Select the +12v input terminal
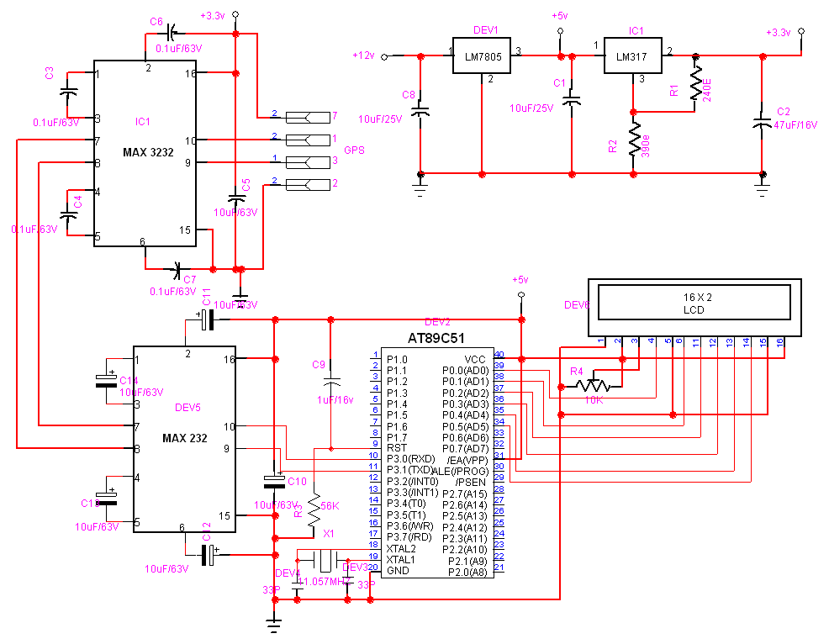 [385, 56]
